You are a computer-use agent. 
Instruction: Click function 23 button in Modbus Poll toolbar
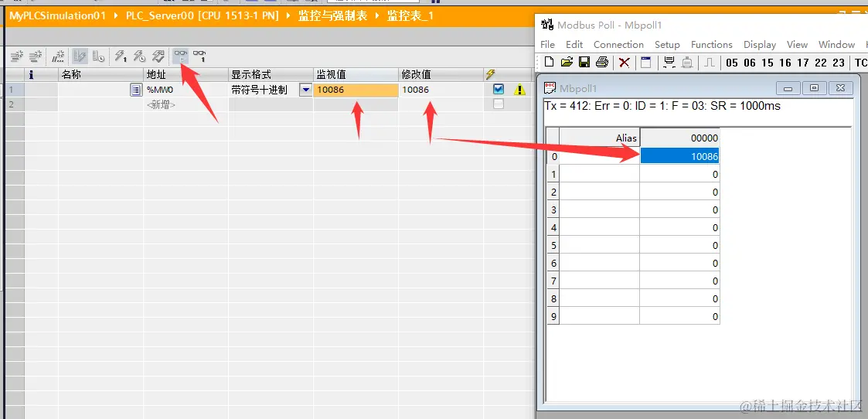pyautogui.click(x=838, y=63)
